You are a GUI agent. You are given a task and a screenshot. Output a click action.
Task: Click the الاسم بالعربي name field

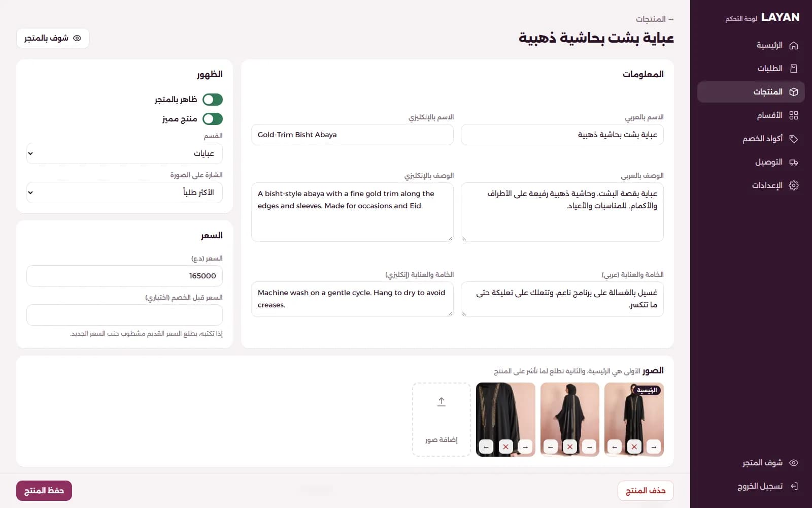pos(562,135)
